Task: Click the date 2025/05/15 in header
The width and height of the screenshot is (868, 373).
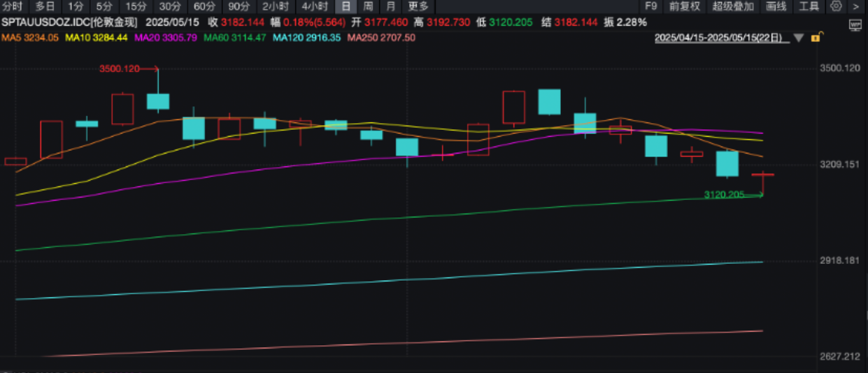Action: tap(172, 22)
